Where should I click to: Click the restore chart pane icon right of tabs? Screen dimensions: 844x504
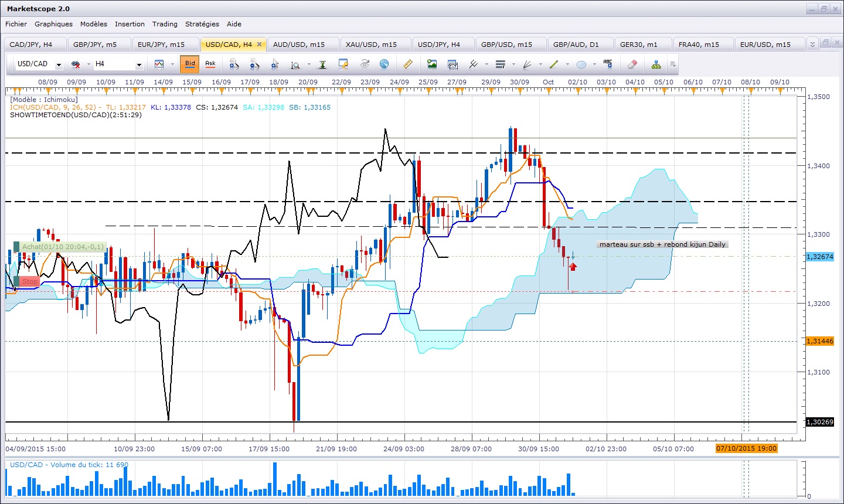click(x=825, y=43)
